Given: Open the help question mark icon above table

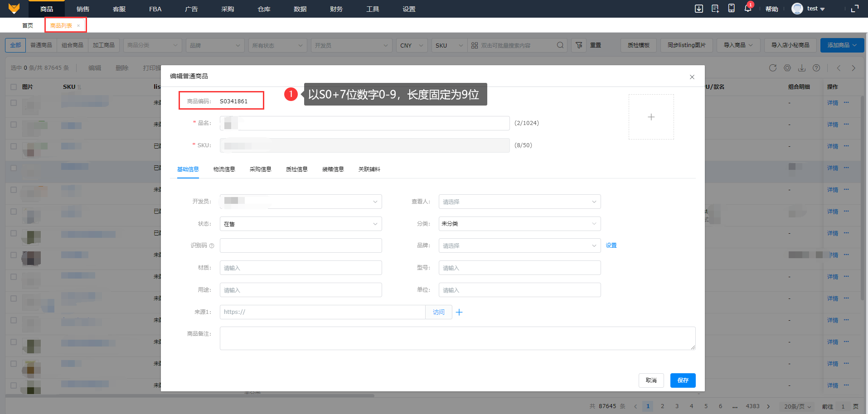Looking at the screenshot, I should click(816, 68).
